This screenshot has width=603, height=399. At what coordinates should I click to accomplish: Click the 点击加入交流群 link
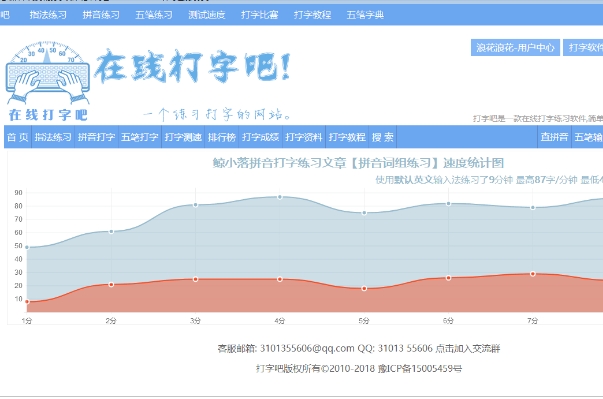tap(468, 349)
